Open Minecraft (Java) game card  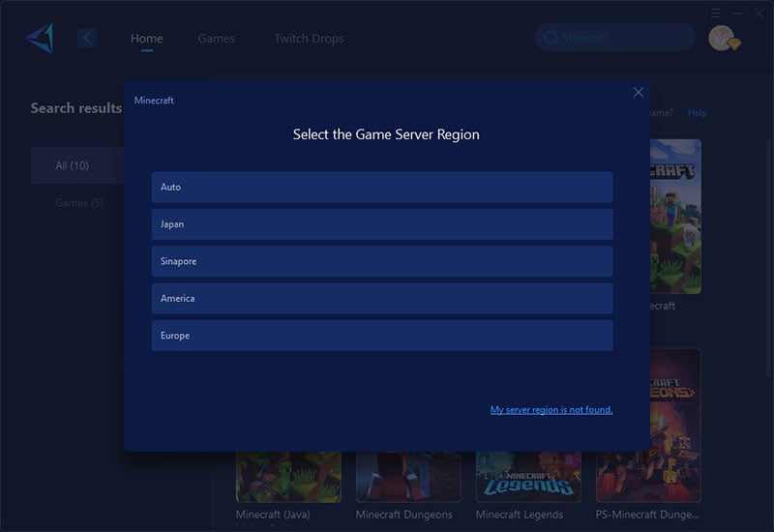tap(288, 477)
